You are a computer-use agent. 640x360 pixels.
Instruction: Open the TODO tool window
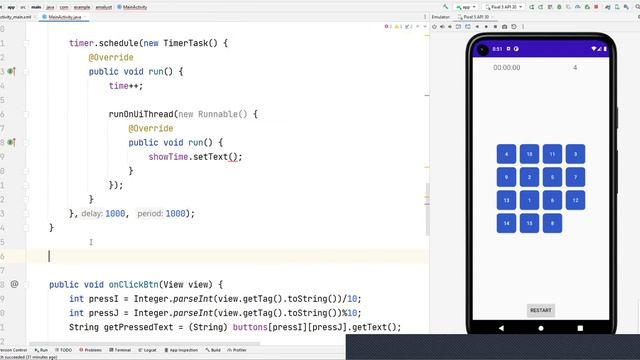pos(63,350)
